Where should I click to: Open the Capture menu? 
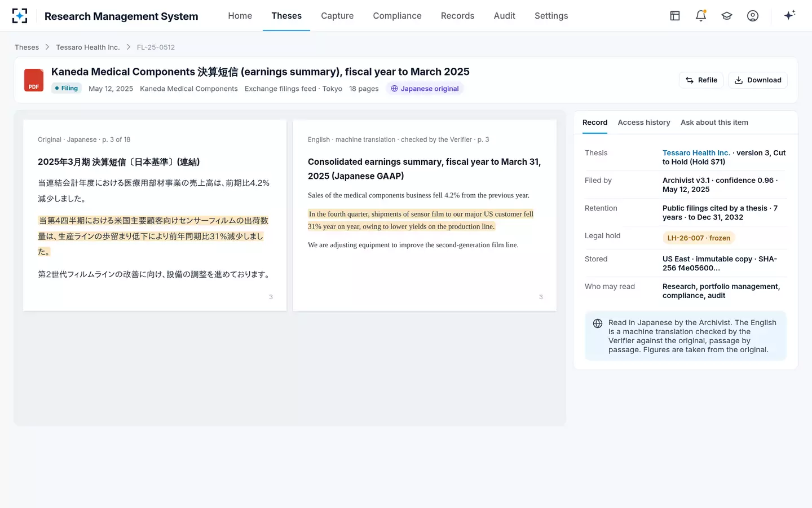[x=337, y=16]
